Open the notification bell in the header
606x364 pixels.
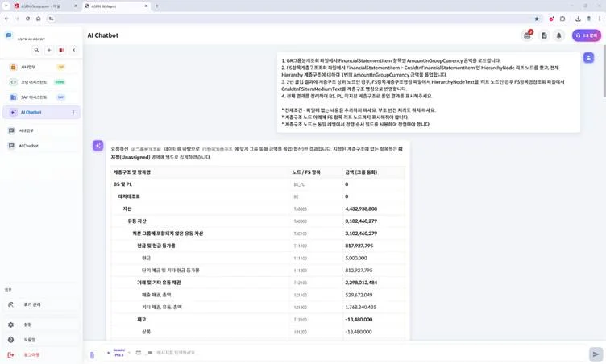click(558, 35)
